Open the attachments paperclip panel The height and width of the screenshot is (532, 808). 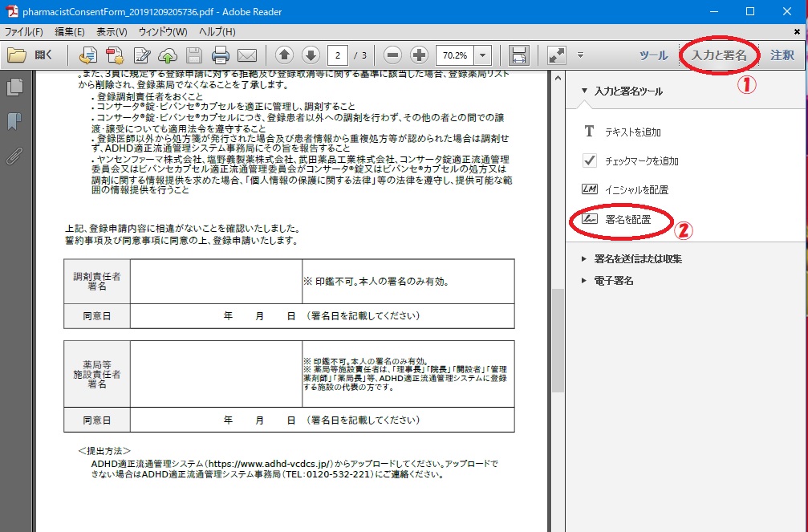pyautogui.click(x=14, y=155)
